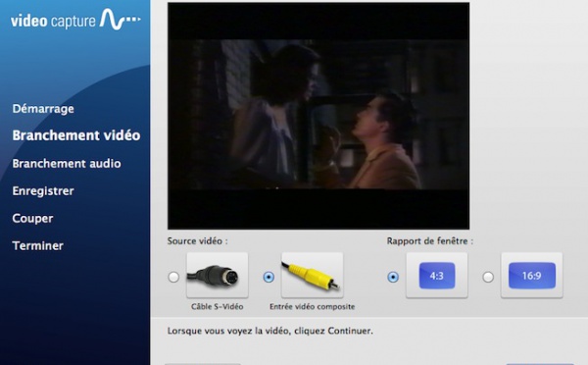
Task: Open the Branchement audio step
Action: click(x=67, y=163)
